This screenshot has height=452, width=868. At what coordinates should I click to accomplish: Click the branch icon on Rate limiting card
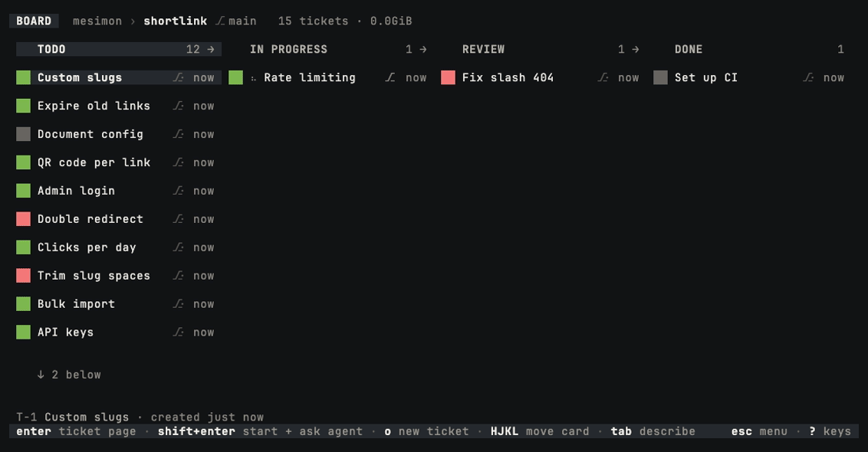point(390,77)
